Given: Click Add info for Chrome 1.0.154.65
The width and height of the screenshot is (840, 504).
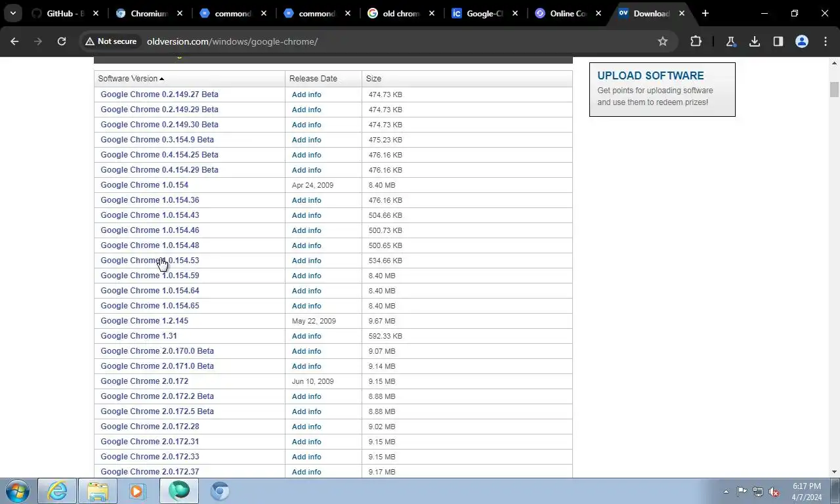Looking at the screenshot, I should (306, 306).
